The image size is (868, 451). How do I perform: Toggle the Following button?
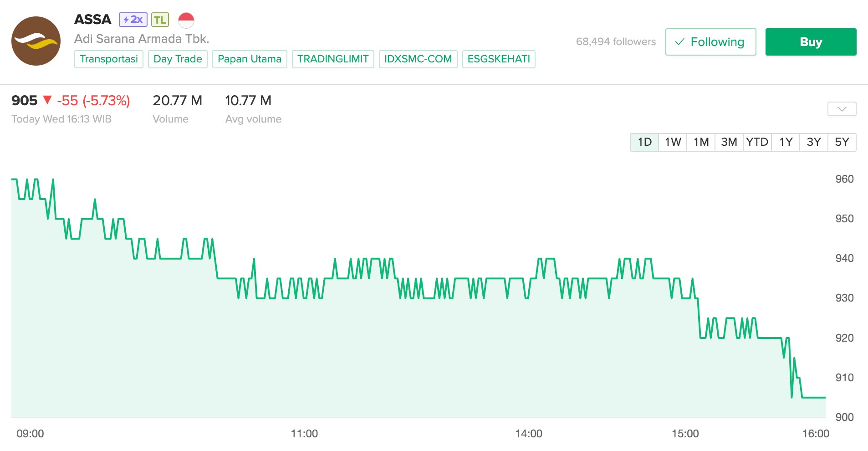pos(710,42)
